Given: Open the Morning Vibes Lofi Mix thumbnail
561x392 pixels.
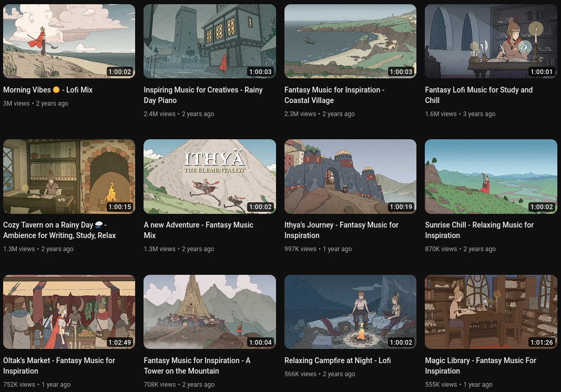Looking at the screenshot, I should point(69,41).
